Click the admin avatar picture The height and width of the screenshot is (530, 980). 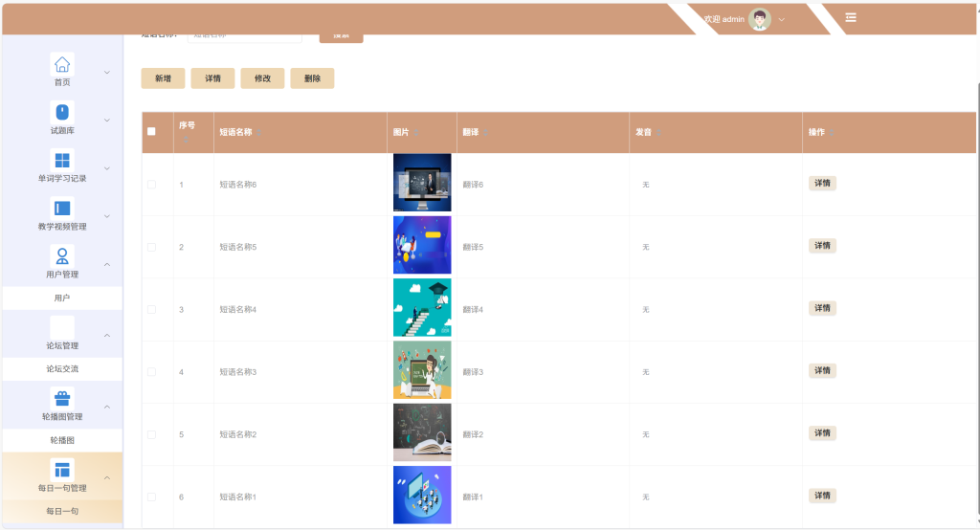759,19
